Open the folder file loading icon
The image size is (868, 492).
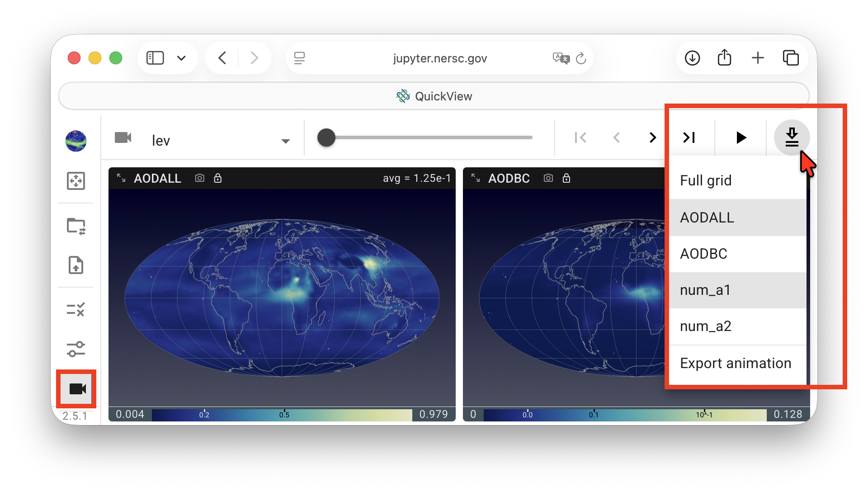click(76, 226)
